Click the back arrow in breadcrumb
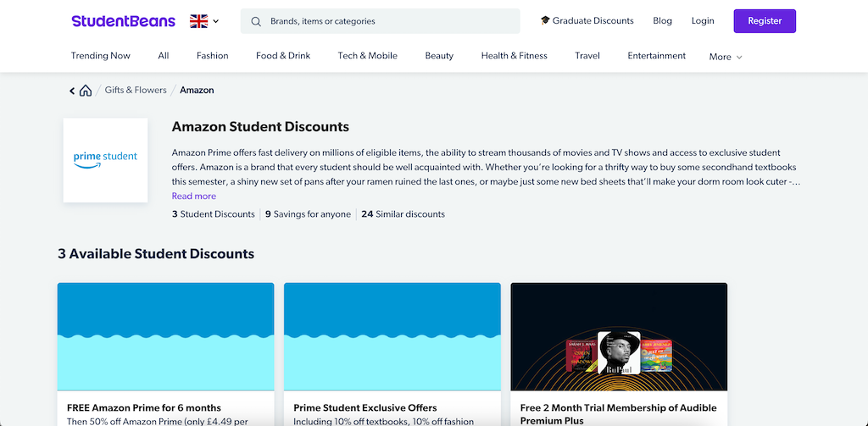 [72, 90]
